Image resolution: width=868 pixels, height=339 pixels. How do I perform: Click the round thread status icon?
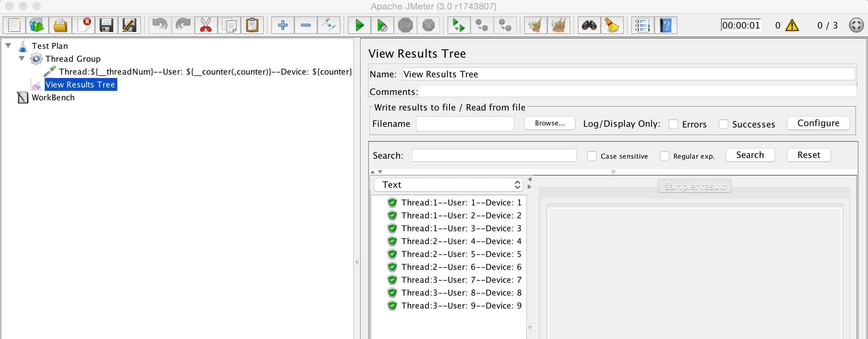click(856, 25)
